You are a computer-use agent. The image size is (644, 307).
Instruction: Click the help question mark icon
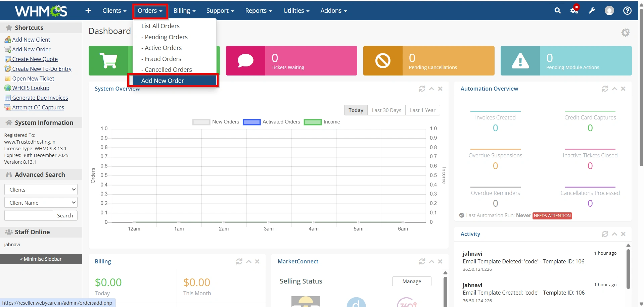point(627,11)
